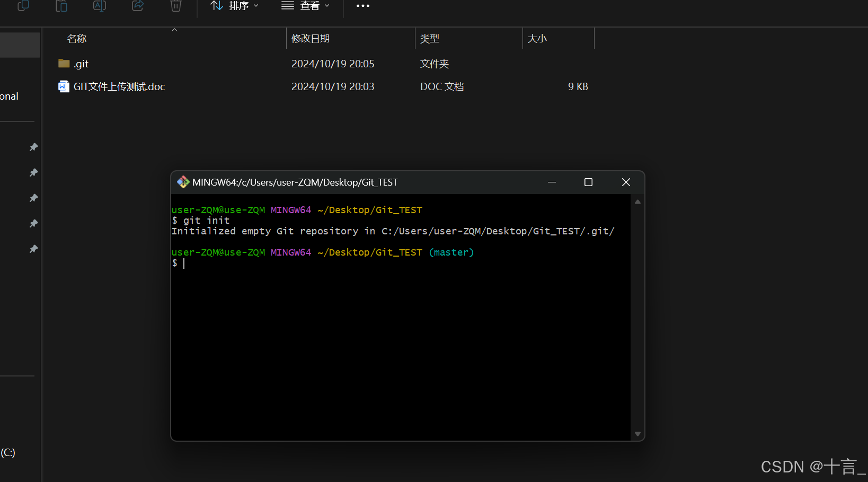Viewport: 868px width, 482px height.
Task: Select the .git folder icon
Action: 64,64
